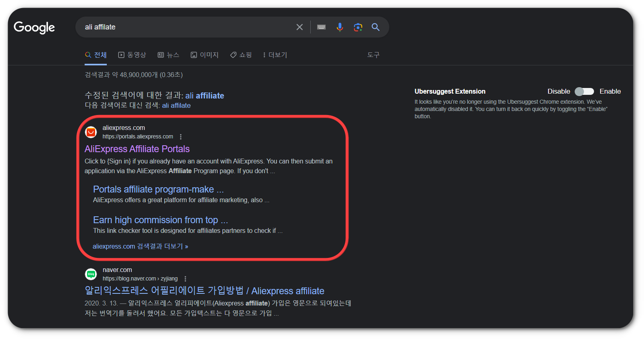644x339 pixels.
Task: Show more aliexpress.com 검색결과 더보기
Action: (x=140, y=246)
